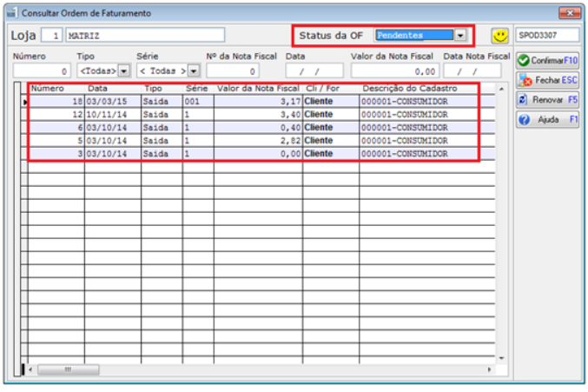Click the horizontal scroll left arrow
Screen dimensions: 588x392
[30, 369]
